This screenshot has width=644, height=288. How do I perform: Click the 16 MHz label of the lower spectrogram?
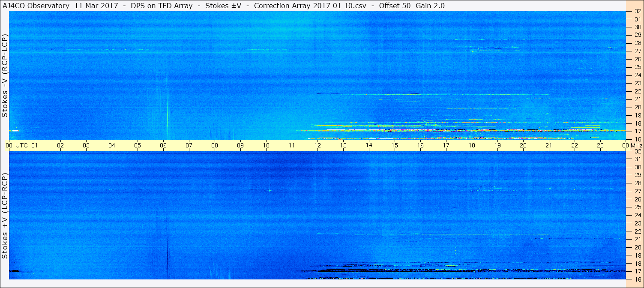[x=637, y=279]
